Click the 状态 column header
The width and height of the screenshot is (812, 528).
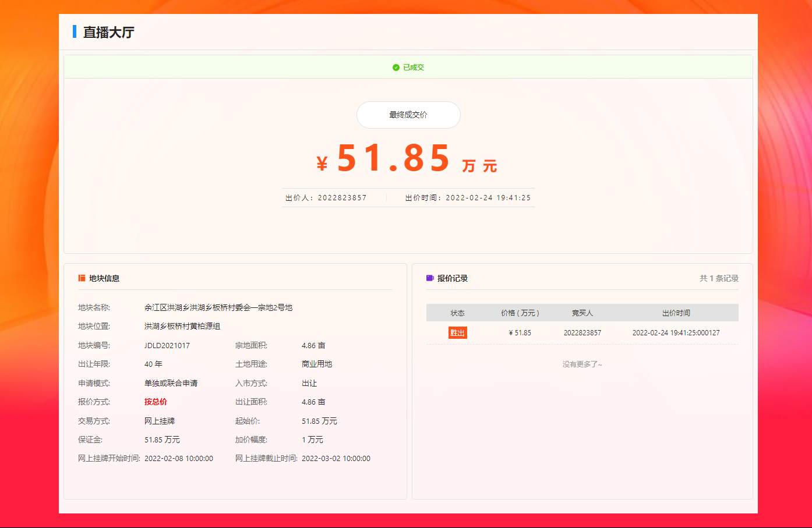coord(457,313)
